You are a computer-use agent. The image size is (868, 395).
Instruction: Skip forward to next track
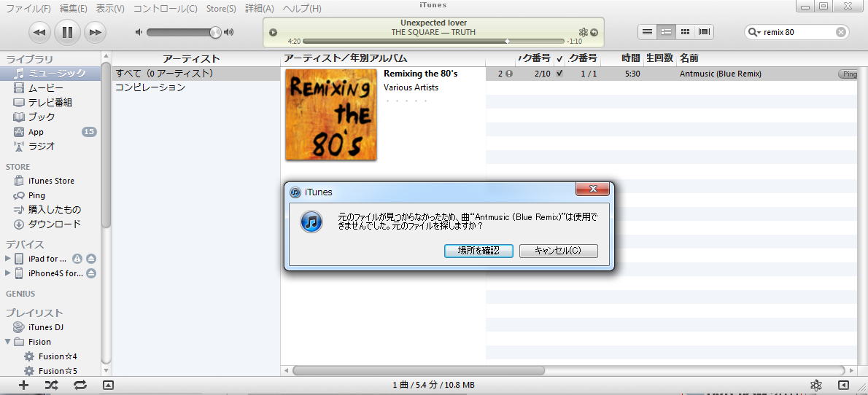[96, 33]
